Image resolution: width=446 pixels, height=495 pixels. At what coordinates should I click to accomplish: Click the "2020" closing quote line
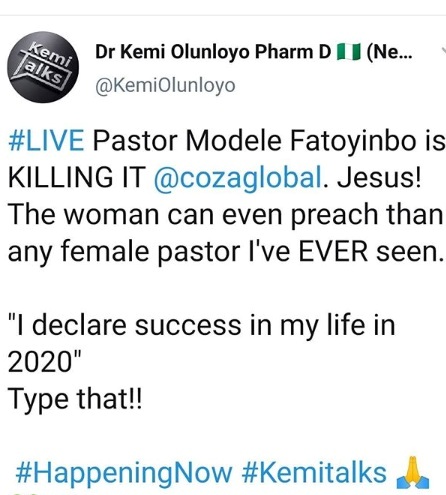(44, 362)
